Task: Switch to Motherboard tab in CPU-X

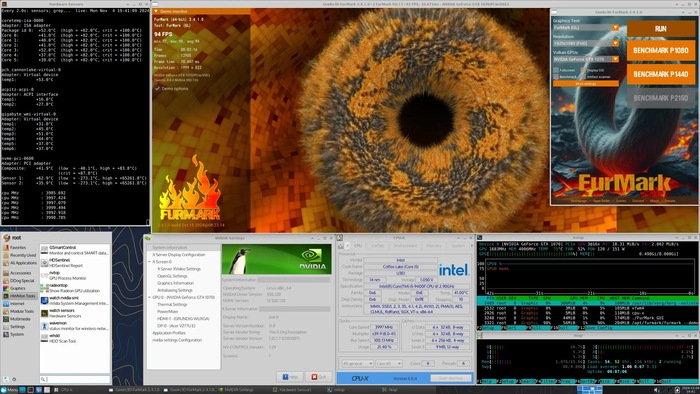Action: [x=405, y=246]
